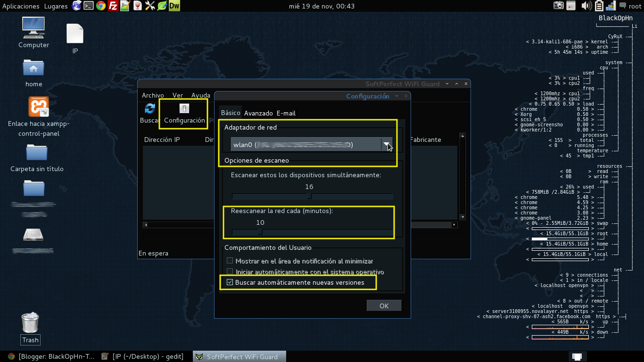Open the Computer desktop icon
Screen dimensions: 644x362
click(x=33, y=33)
